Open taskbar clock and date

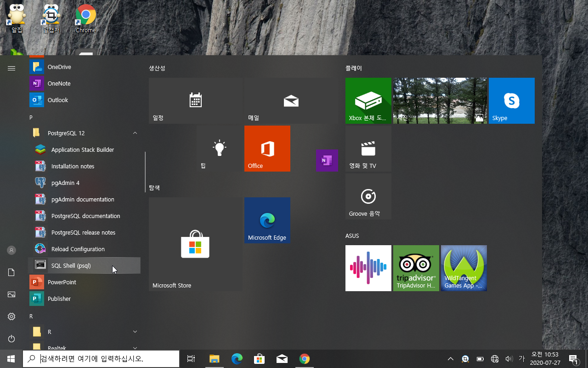point(545,359)
